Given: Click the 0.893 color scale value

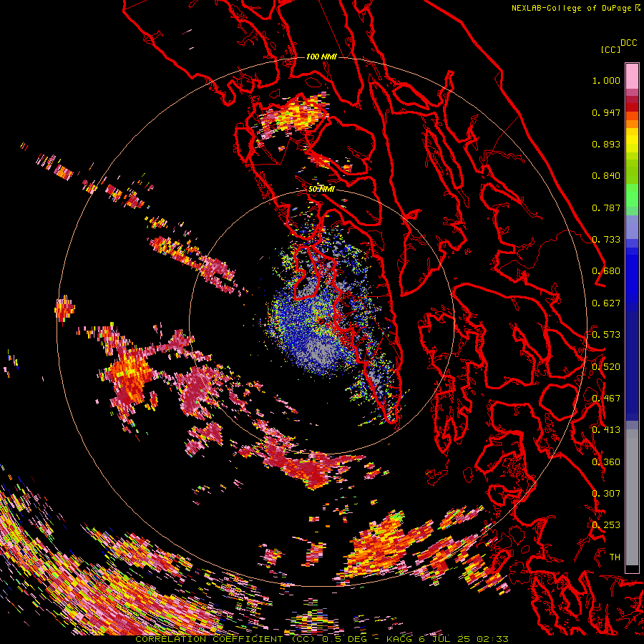Looking at the screenshot, I should [606, 144].
